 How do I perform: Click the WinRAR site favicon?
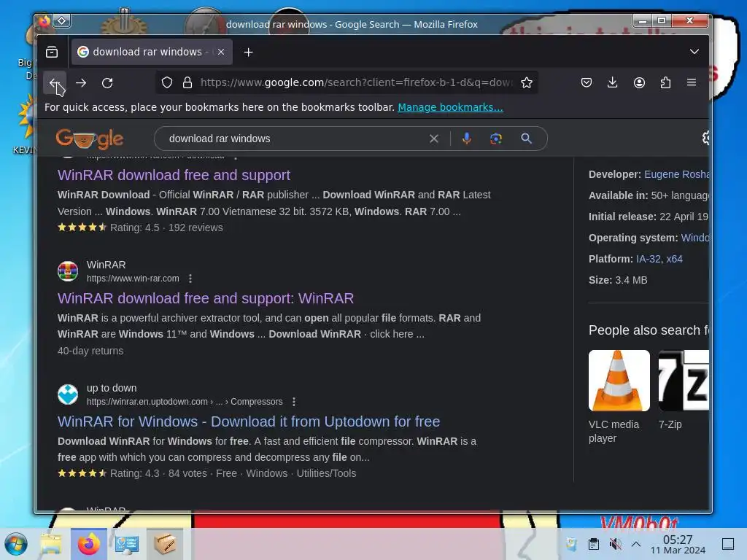coord(68,271)
